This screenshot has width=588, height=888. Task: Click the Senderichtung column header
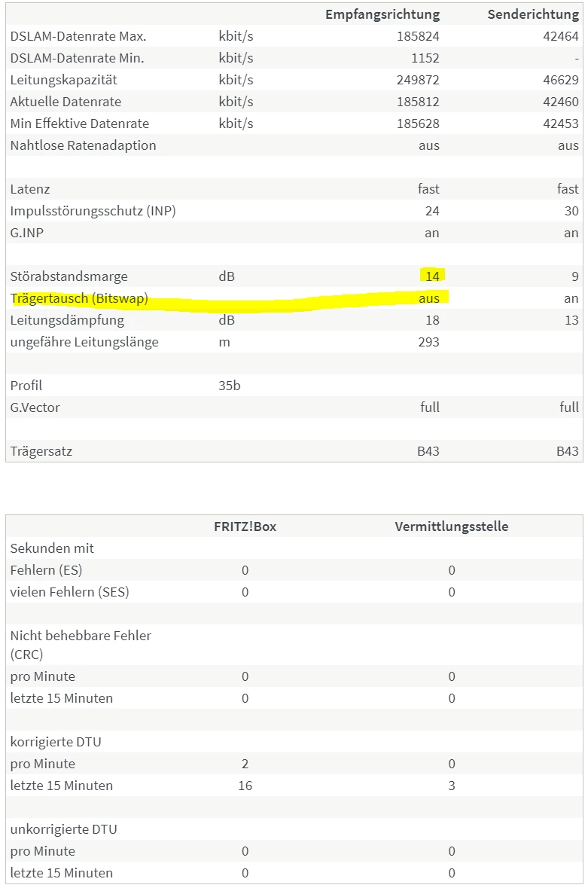(x=533, y=14)
